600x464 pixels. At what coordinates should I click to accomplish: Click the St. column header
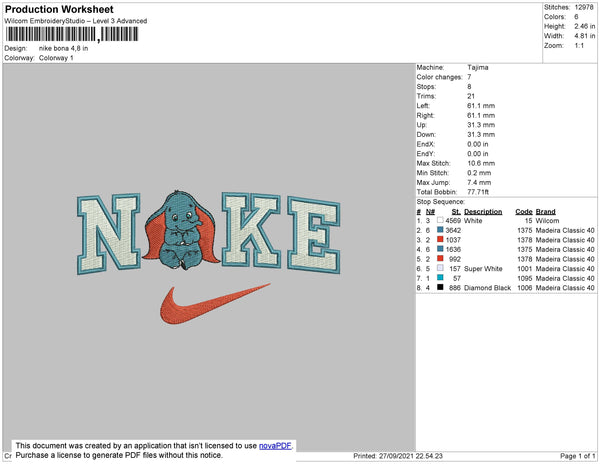point(456,212)
